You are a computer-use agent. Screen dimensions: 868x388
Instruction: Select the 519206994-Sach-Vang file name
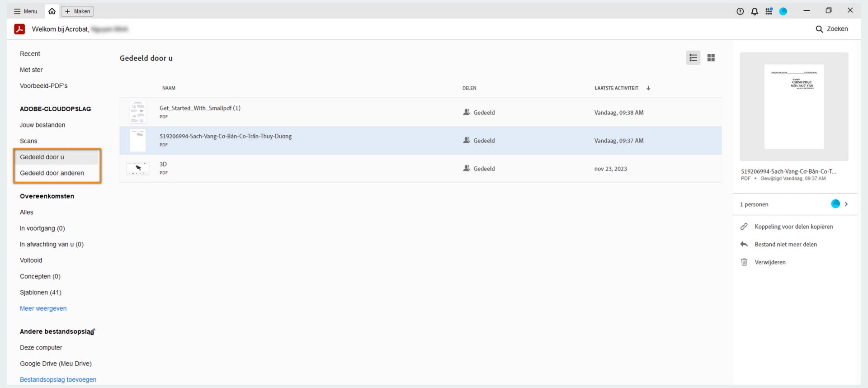click(x=226, y=136)
